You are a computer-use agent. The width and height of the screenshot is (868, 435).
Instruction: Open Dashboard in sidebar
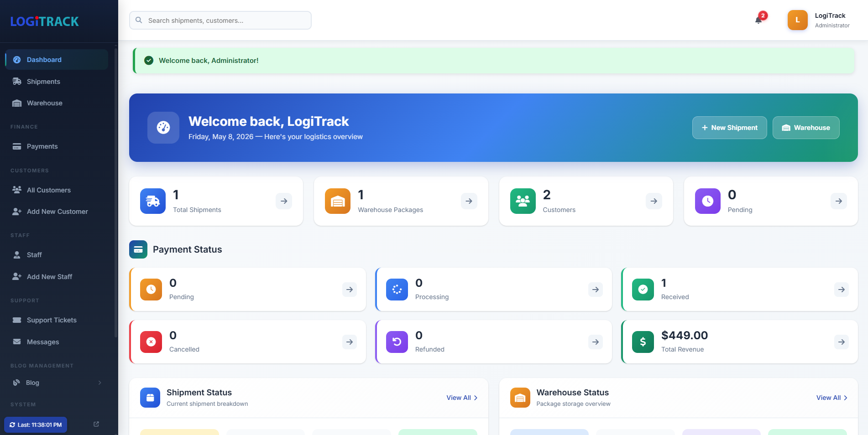pos(57,60)
